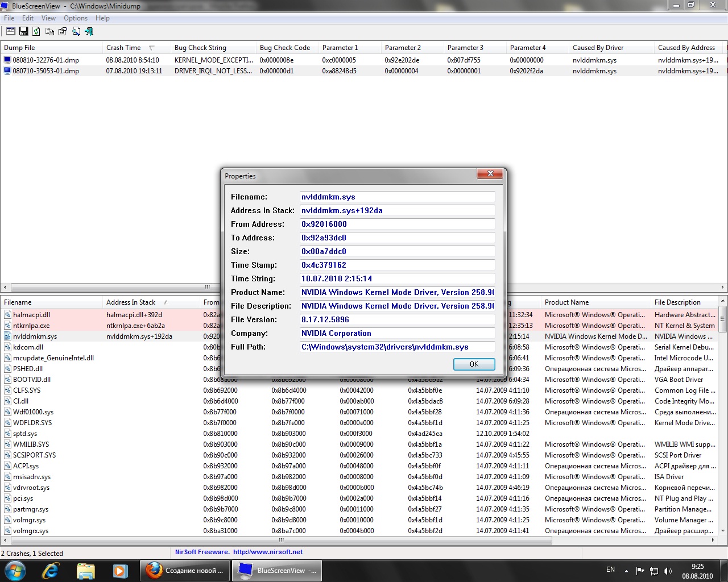Sort by Crash Time column header
The image size is (728, 582).
click(x=136, y=48)
